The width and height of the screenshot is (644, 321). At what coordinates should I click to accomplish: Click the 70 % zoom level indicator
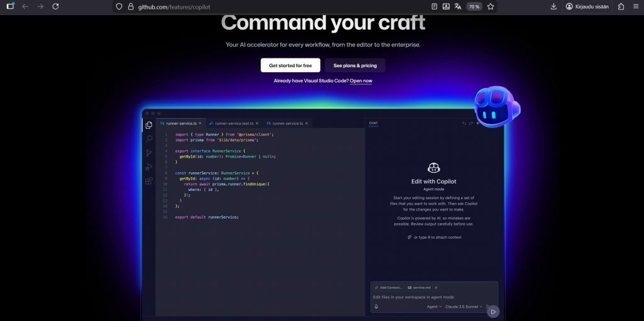coord(474,6)
